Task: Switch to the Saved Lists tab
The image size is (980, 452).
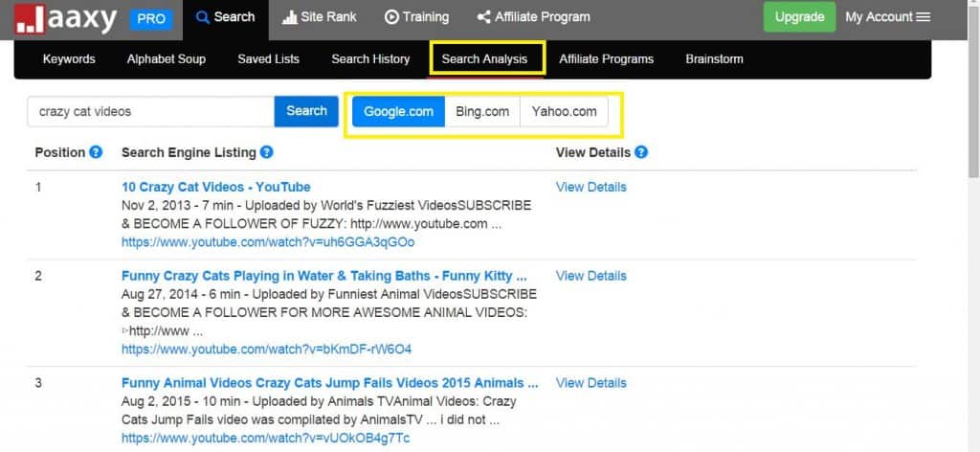Action: point(268,59)
